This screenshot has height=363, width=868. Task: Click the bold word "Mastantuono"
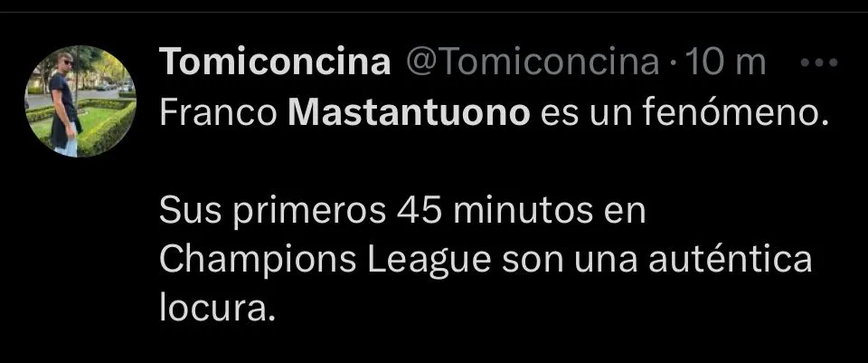coord(412,114)
